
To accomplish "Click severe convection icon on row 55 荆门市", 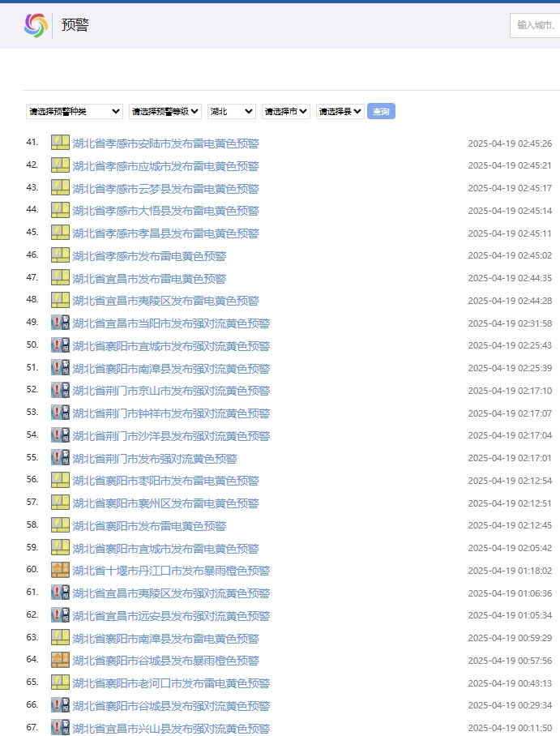I will (60, 458).
